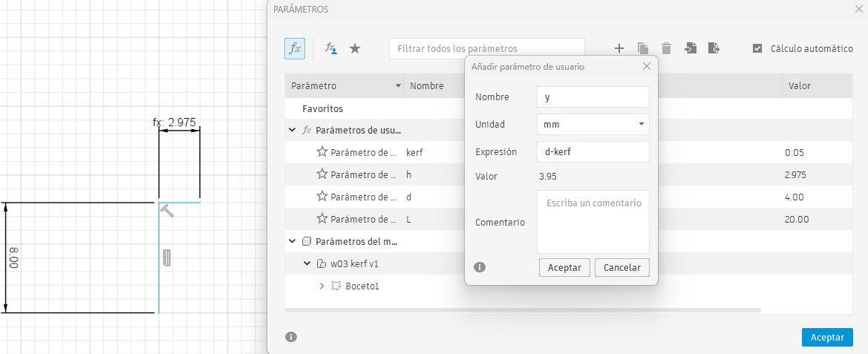The width and height of the screenshot is (868, 354).
Task: Click the trash delete parameter icon
Action: point(667,48)
